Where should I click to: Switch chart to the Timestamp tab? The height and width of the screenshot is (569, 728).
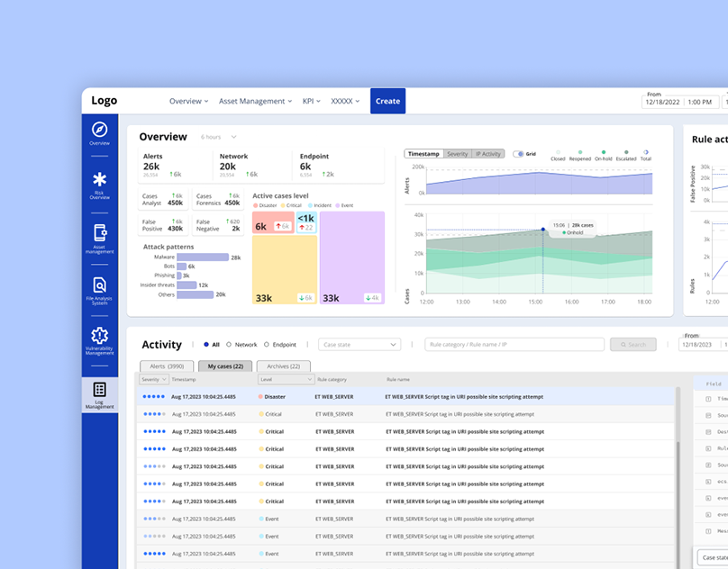423,154
